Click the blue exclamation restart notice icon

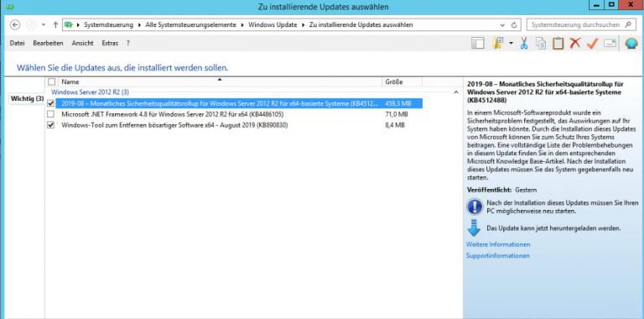(x=475, y=207)
